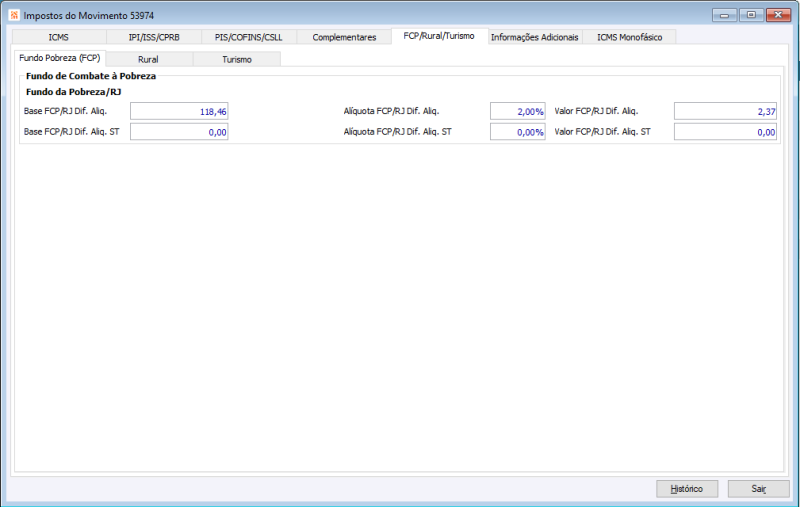
Task: Switch to the ICMS tab
Action: [x=59, y=37]
